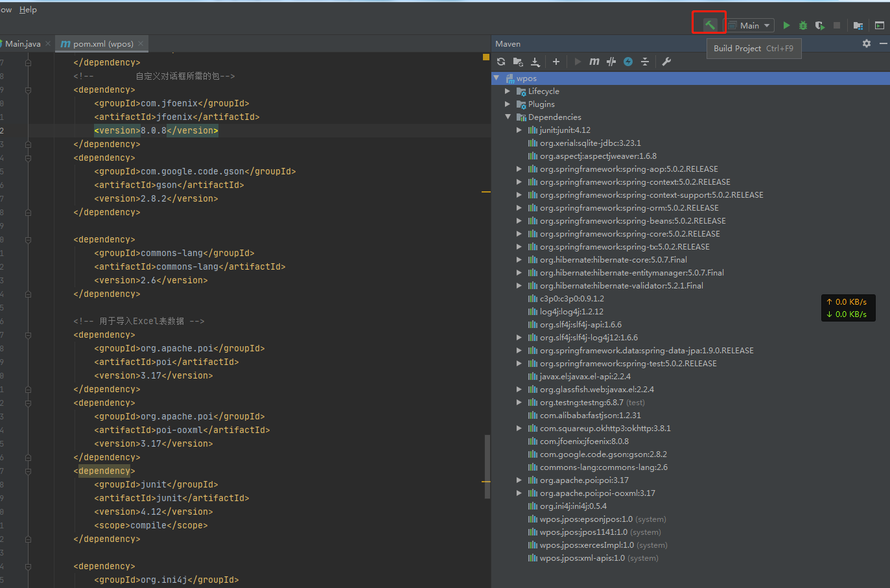Close the pom.xml (wpos) tab

click(140, 43)
